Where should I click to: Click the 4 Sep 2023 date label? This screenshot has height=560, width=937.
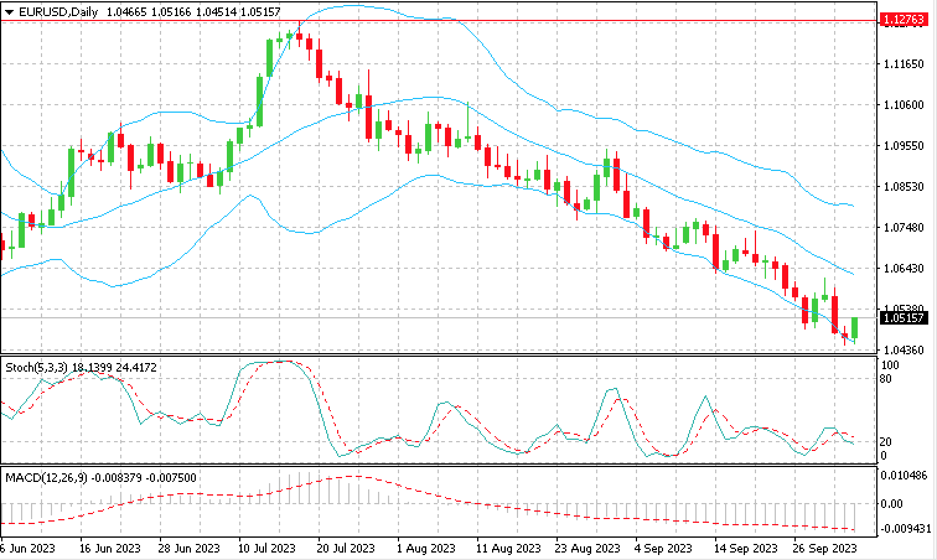[664, 548]
